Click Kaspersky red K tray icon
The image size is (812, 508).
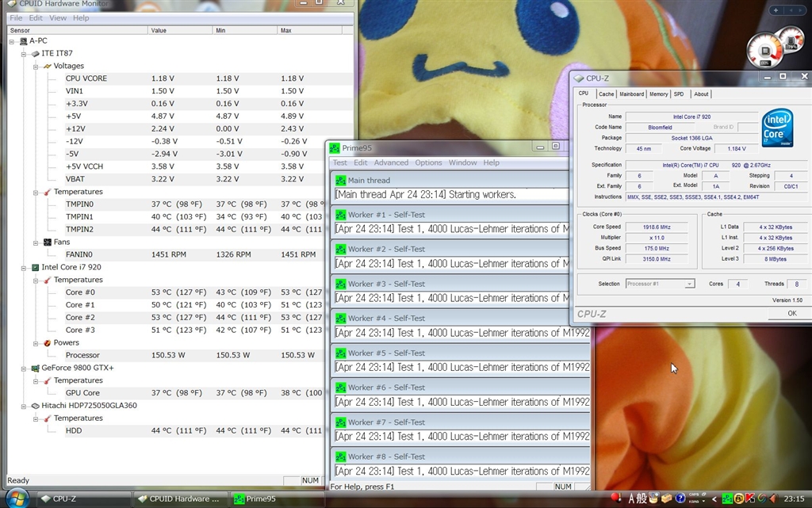750,498
